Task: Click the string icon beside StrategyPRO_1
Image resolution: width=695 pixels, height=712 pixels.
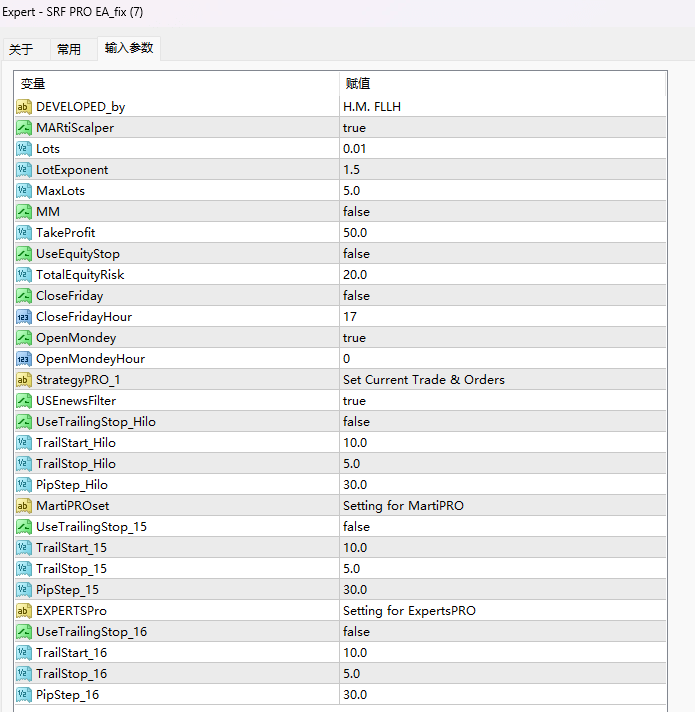Action: coord(24,380)
